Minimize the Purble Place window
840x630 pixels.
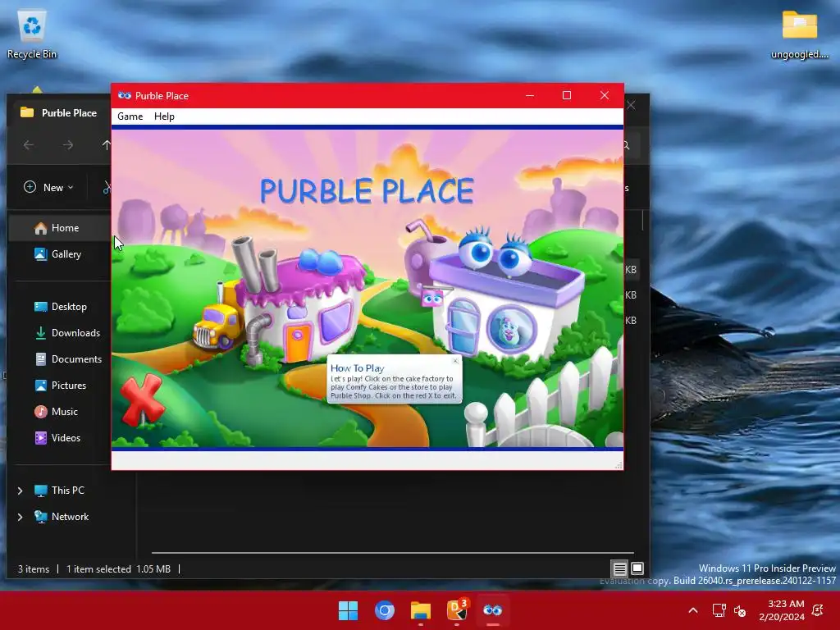coord(530,95)
